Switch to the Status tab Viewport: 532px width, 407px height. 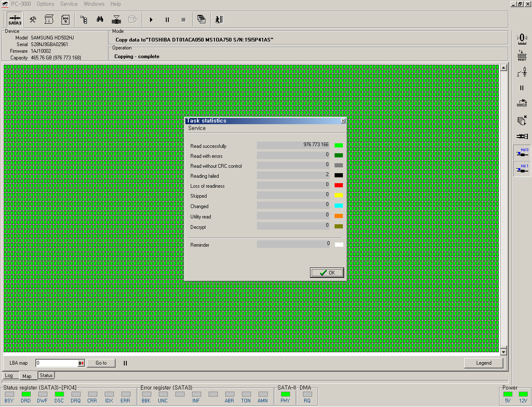46,375
